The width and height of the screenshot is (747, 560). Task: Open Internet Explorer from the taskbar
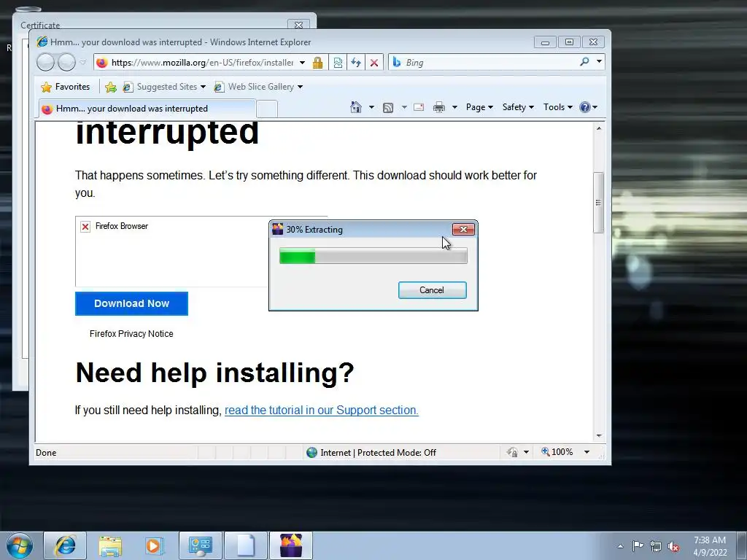click(x=65, y=545)
